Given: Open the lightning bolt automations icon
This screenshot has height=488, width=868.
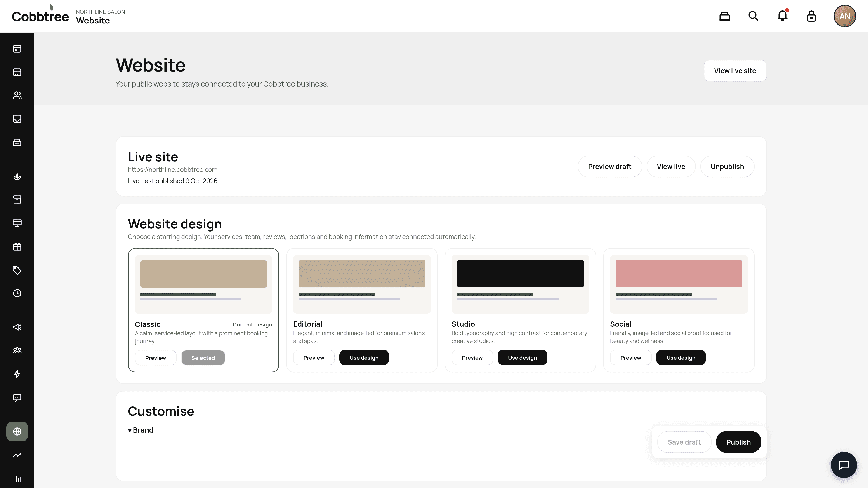Looking at the screenshot, I should (17, 374).
